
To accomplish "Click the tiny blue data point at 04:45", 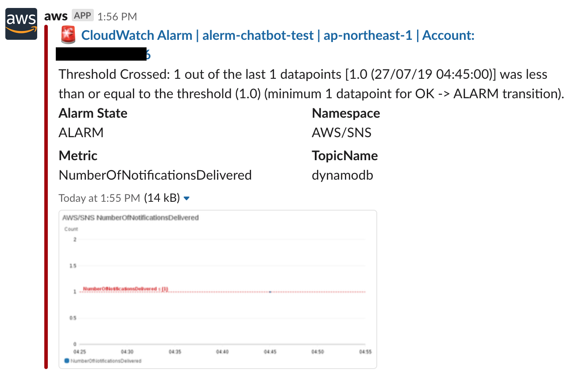I will [x=270, y=291].
